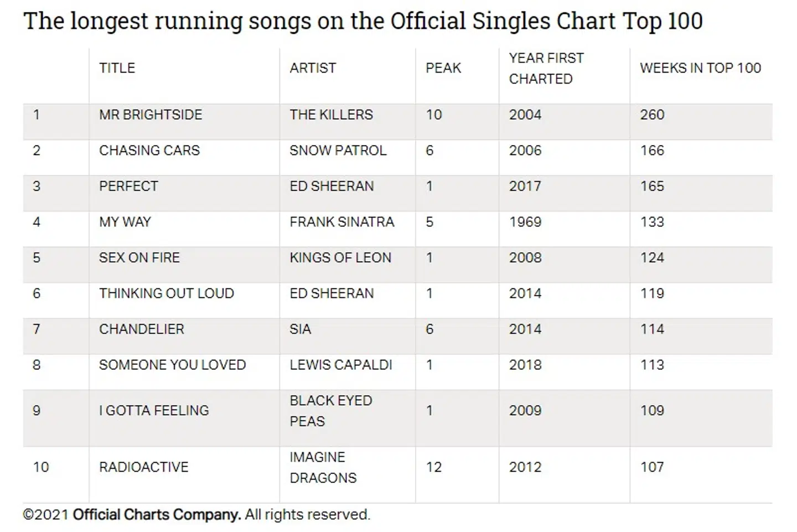Click SIA in the artist column

pyautogui.click(x=301, y=329)
